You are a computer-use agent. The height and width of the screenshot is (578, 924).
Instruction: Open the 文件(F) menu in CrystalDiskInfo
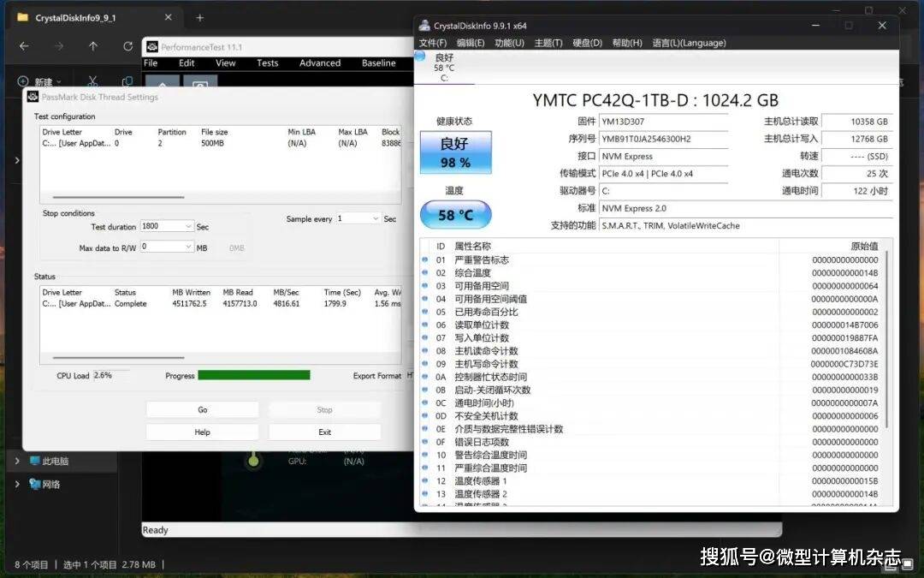[x=433, y=43]
